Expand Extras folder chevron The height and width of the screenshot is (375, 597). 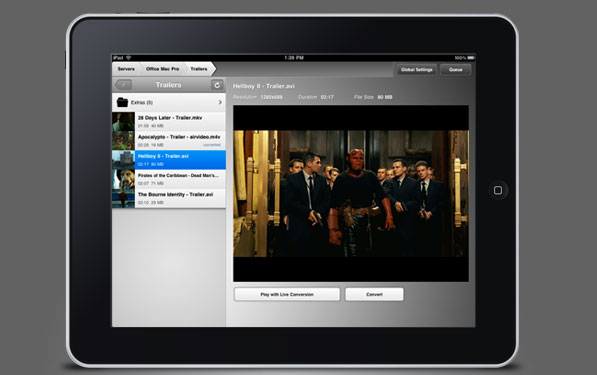220,102
